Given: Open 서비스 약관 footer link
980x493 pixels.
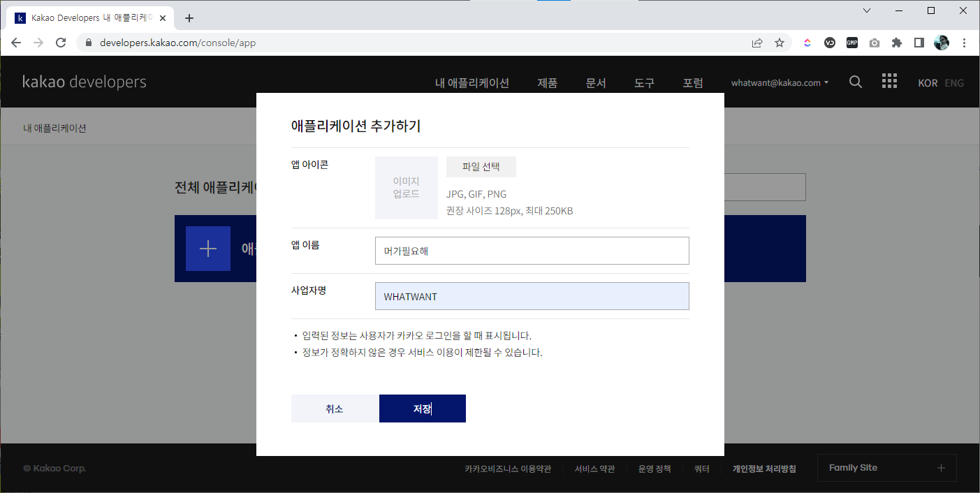Looking at the screenshot, I should point(595,469).
